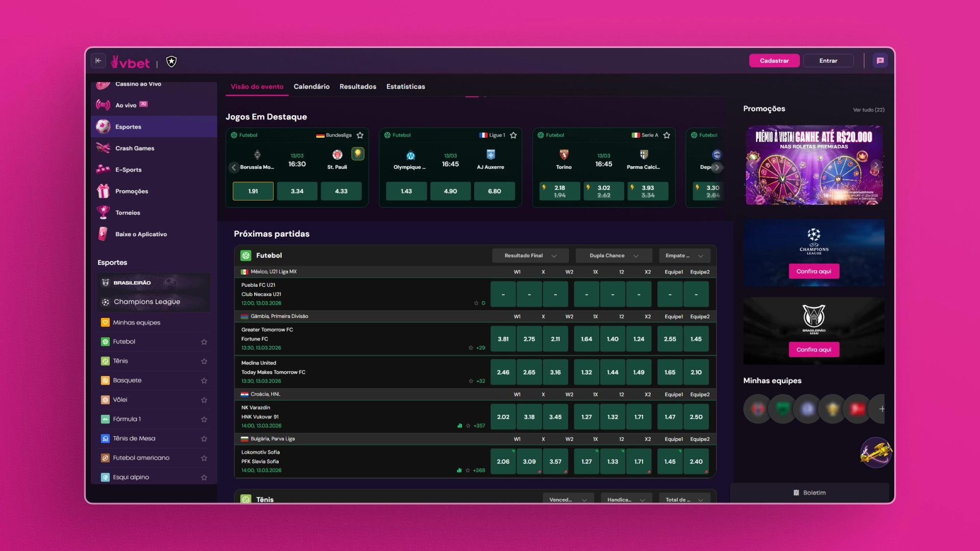Click the Cadastrar button
This screenshot has height=551, width=980.
coord(774,61)
